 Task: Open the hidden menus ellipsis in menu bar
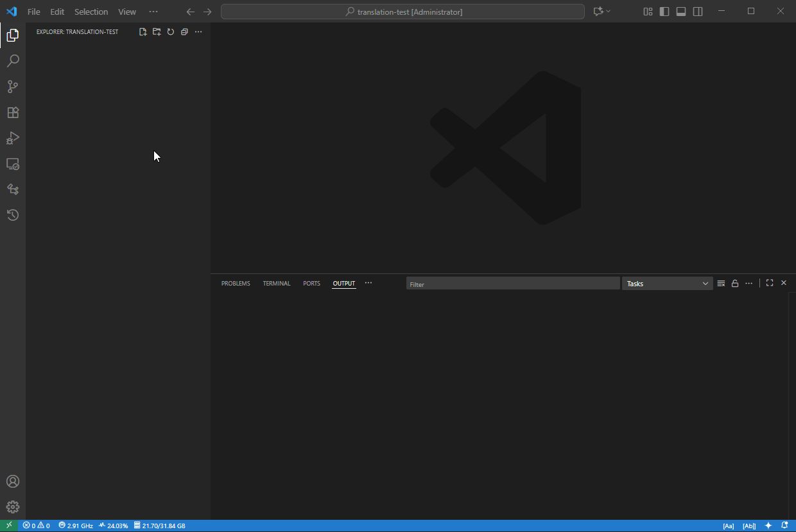point(153,12)
